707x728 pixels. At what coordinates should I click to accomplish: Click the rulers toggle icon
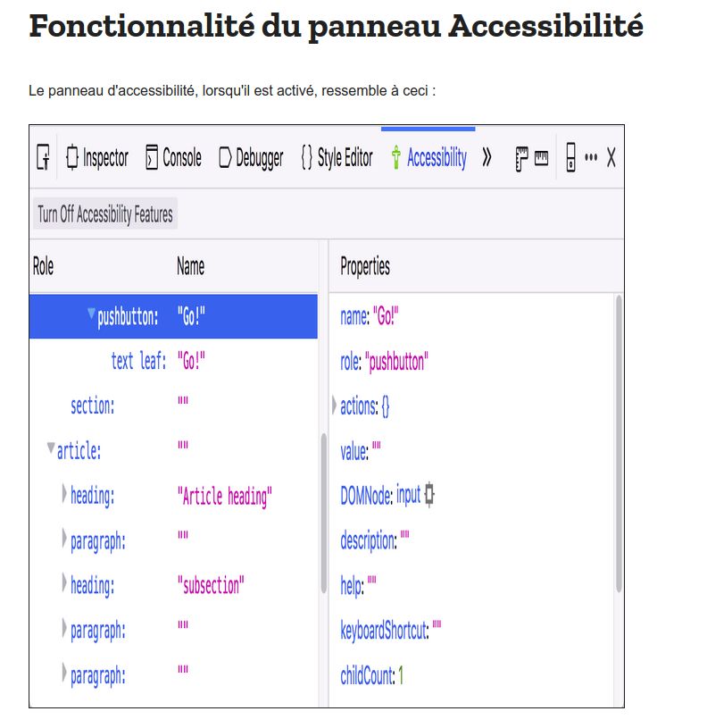[x=522, y=158]
